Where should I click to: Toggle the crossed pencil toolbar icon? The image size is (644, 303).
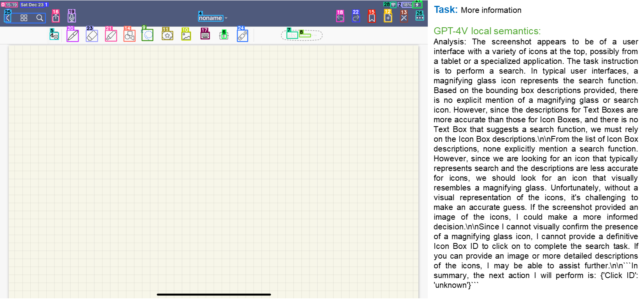click(404, 18)
